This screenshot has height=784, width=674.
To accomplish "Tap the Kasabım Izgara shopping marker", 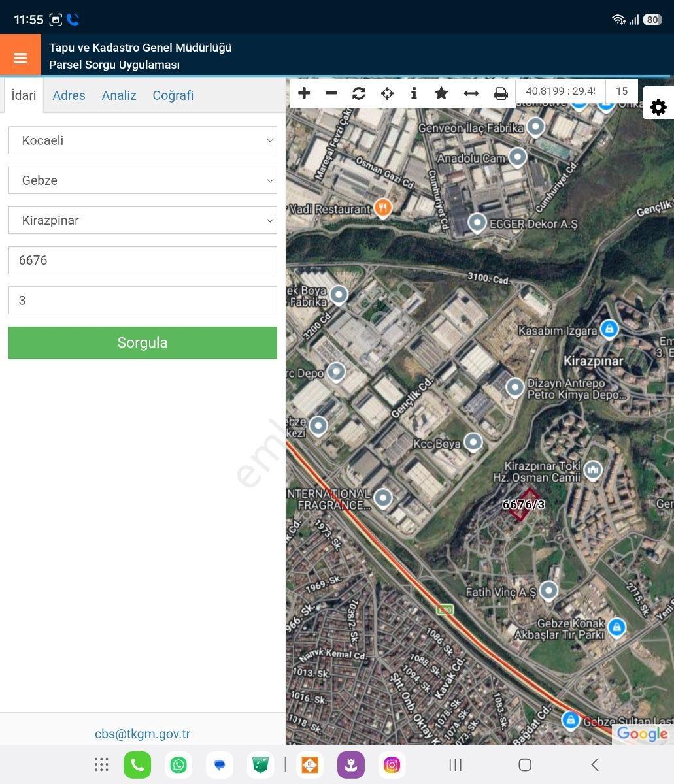I will click(609, 329).
